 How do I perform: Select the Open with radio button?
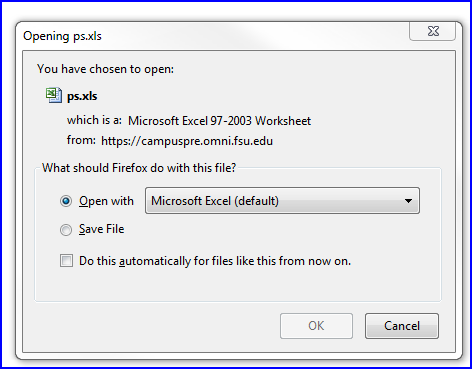pyautogui.click(x=66, y=201)
